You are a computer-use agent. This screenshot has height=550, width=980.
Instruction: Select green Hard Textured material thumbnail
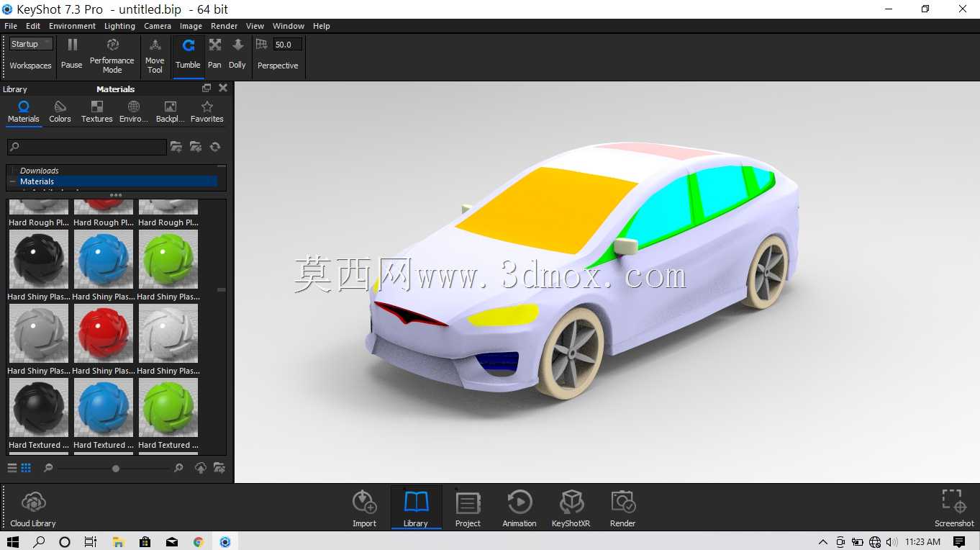[168, 407]
